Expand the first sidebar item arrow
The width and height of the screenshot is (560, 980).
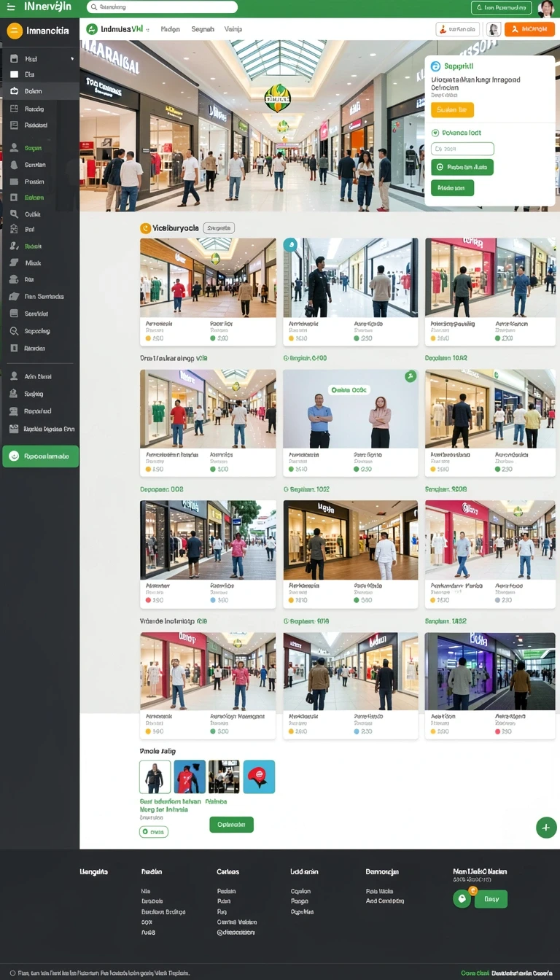click(72, 59)
